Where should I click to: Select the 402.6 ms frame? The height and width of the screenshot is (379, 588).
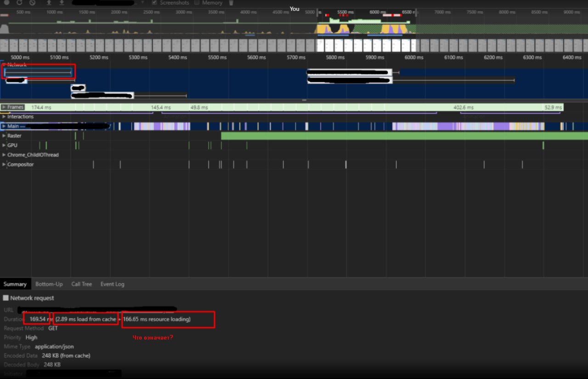tap(464, 107)
